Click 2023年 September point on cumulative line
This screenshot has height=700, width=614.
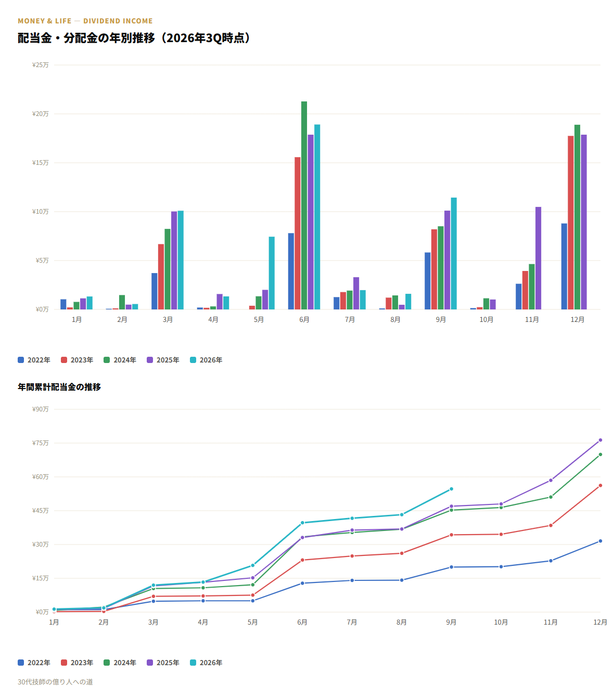(x=451, y=535)
